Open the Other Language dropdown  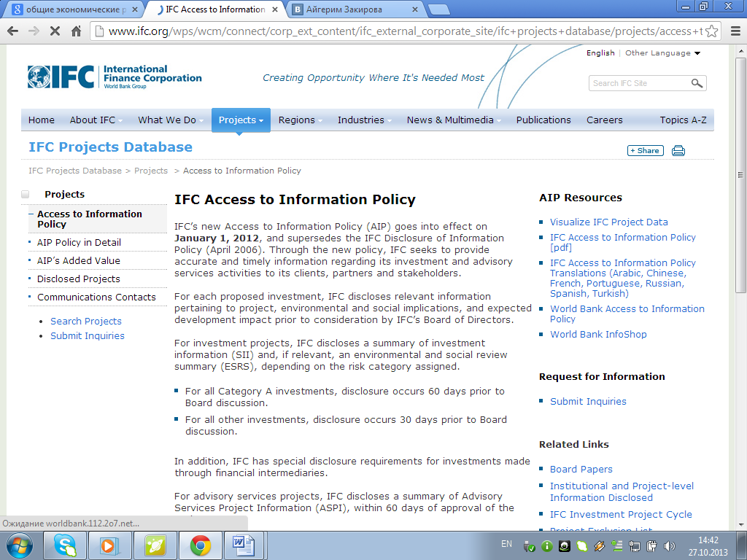tap(662, 52)
